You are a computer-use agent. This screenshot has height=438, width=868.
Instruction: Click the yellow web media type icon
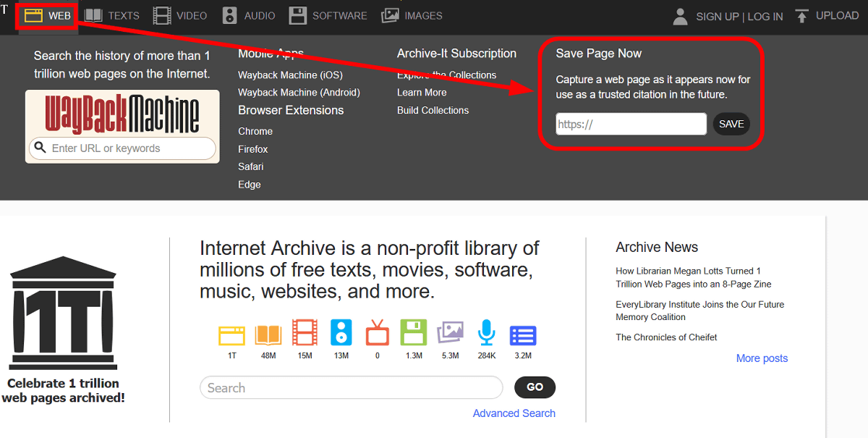(232, 335)
